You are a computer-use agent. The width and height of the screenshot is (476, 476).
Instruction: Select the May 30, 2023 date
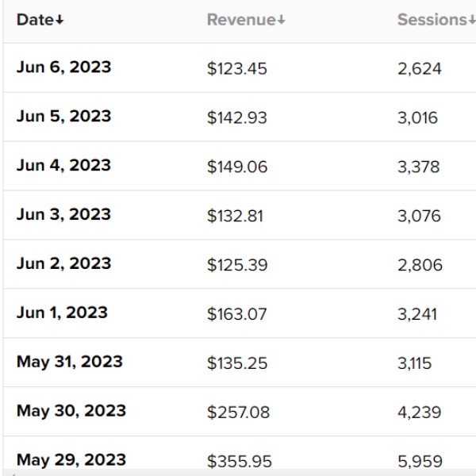pos(71,411)
